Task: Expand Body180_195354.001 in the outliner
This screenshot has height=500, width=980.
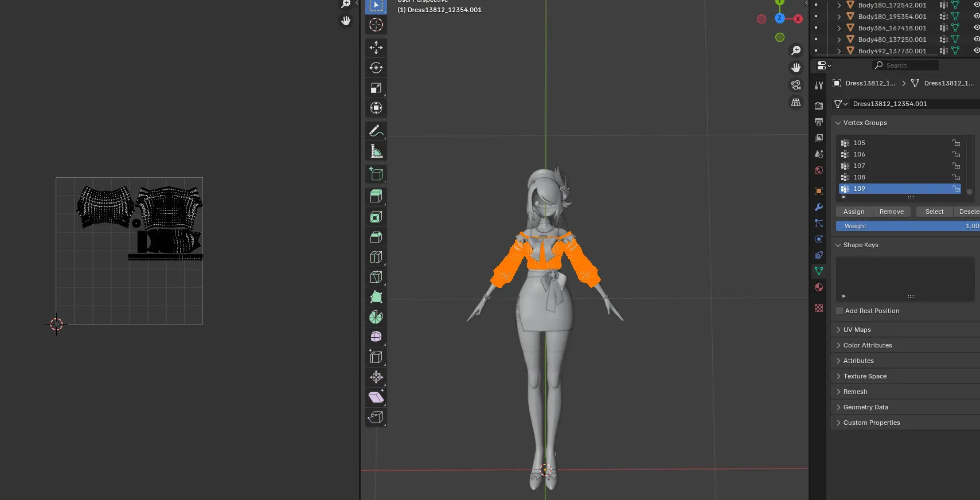Action: click(x=839, y=17)
